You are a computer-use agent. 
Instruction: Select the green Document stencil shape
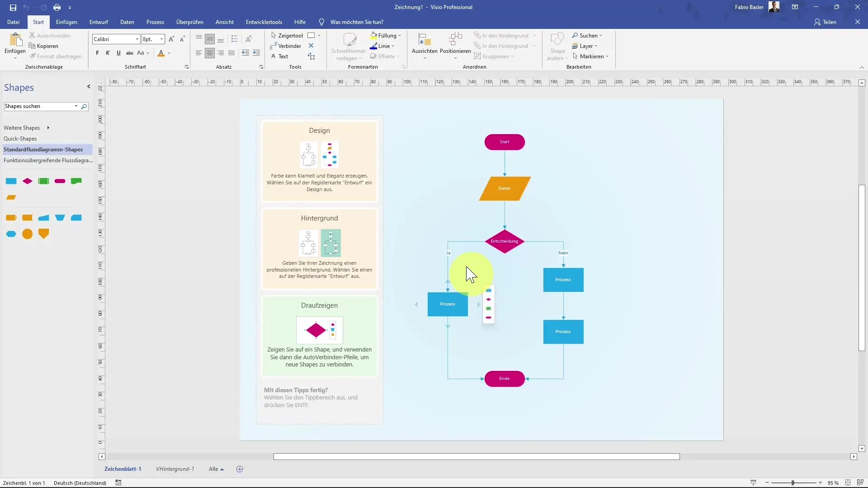[76, 181]
